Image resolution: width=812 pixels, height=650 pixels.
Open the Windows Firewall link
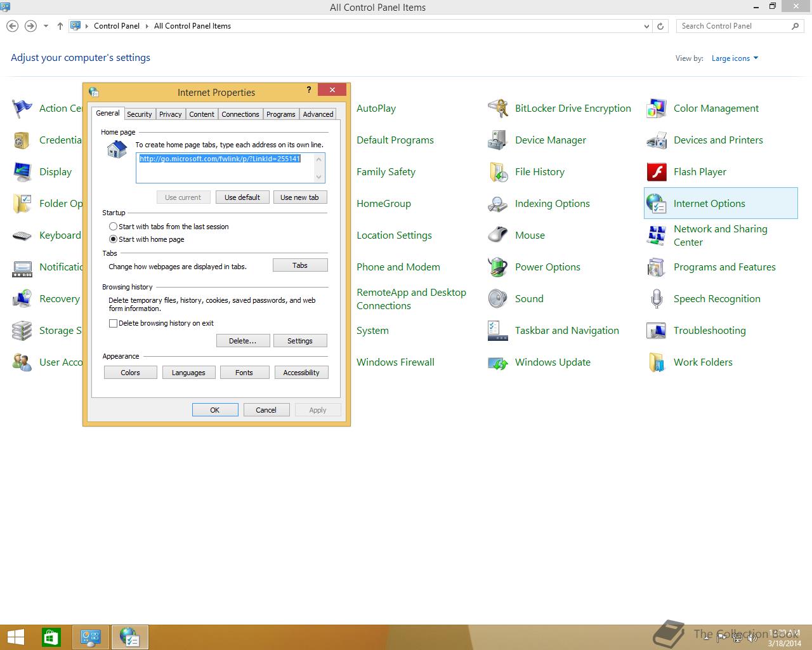(x=395, y=362)
